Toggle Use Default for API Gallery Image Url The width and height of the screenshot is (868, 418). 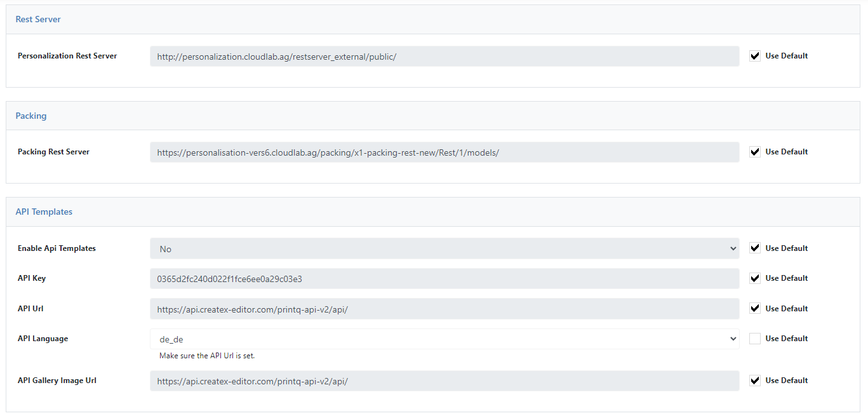point(755,381)
